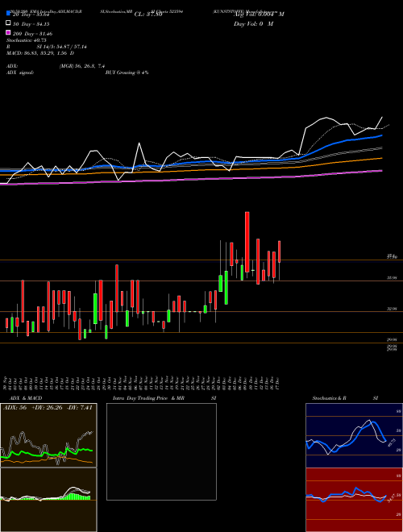Click the 'Day Vol: 0 M' label

pyautogui.click(x=253, y=24)
